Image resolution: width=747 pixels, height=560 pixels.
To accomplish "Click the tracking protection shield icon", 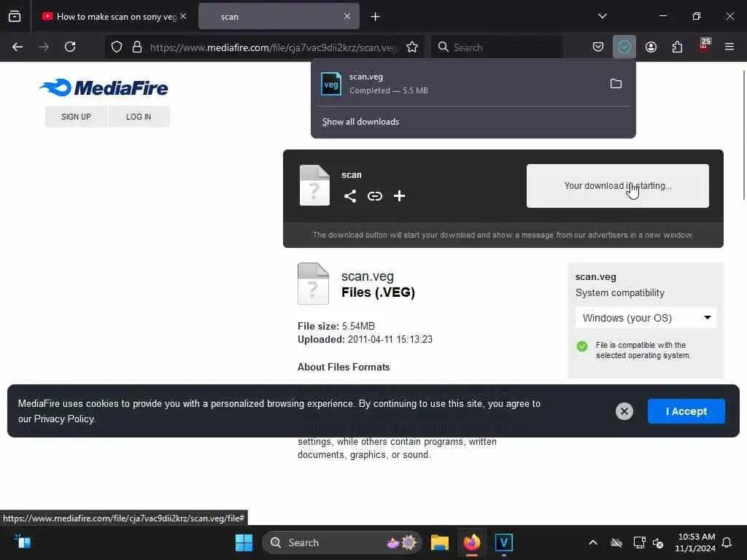I will 117,47.
